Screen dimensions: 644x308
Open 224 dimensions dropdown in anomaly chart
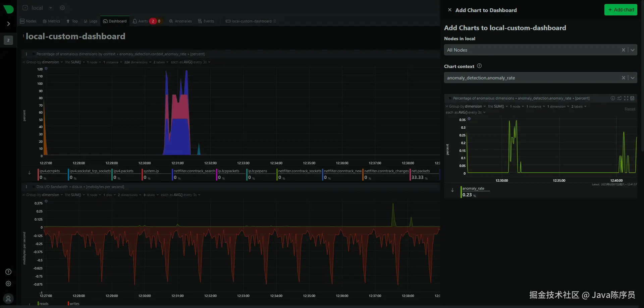click(x=138, y=62)
